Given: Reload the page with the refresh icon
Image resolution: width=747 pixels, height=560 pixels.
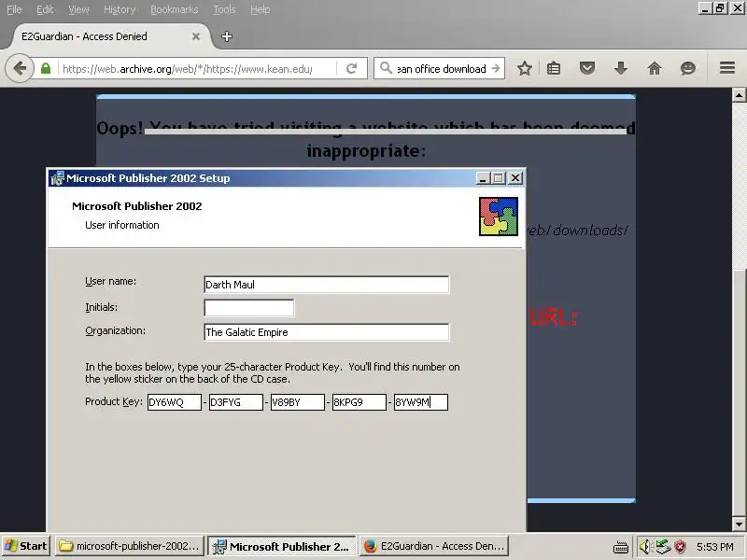Looking at the screenshot, I should coord(352,68).
